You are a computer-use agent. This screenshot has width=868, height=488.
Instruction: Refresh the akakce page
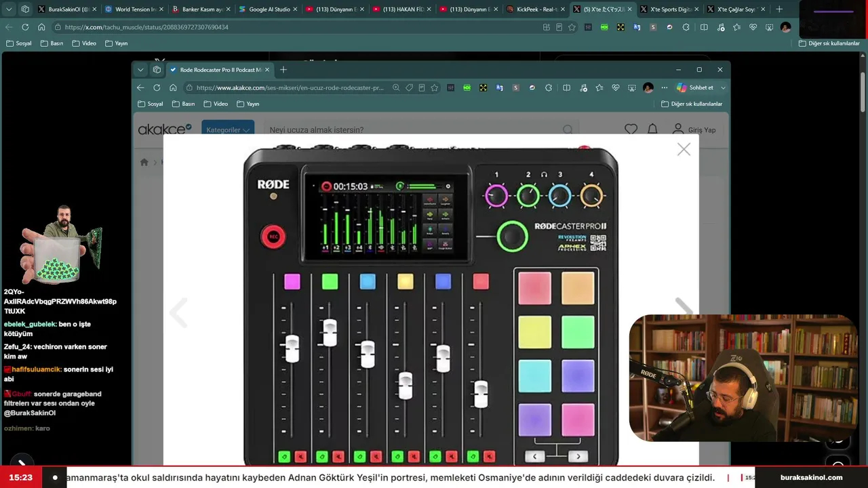[157, 87]
